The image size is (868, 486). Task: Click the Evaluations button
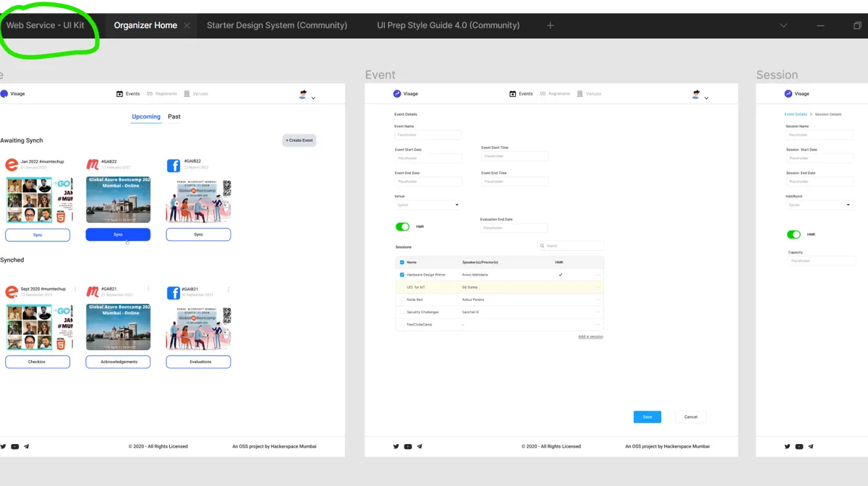(198, 362)
